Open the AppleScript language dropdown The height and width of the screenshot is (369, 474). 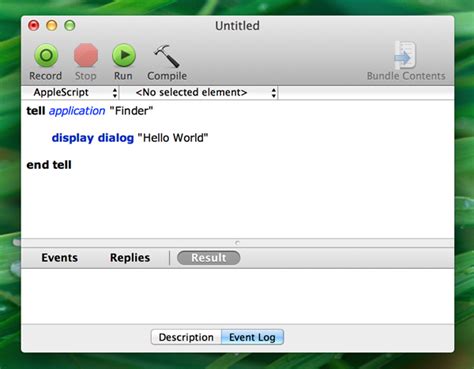(71, 92)
